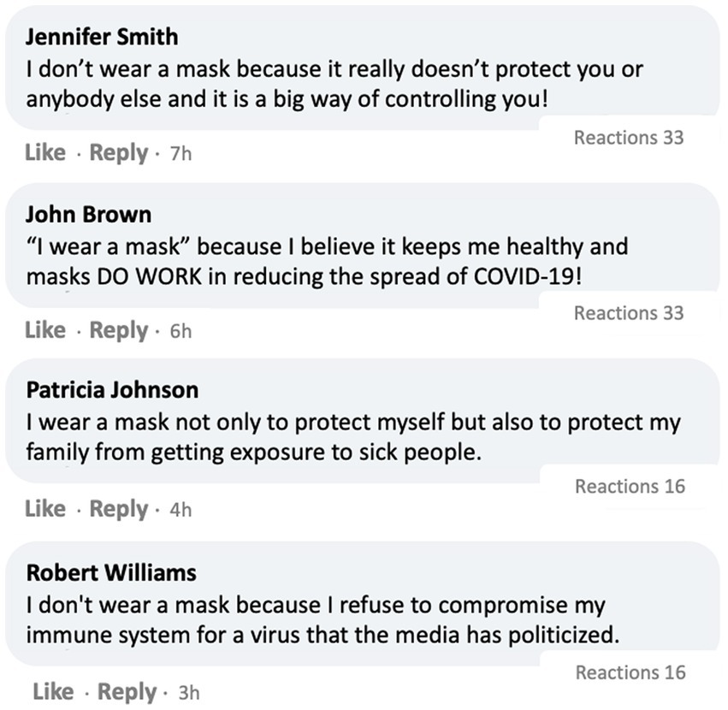728x710 pixels.
Task: Like John Brown's mask comment
Action: pos(45,330)
